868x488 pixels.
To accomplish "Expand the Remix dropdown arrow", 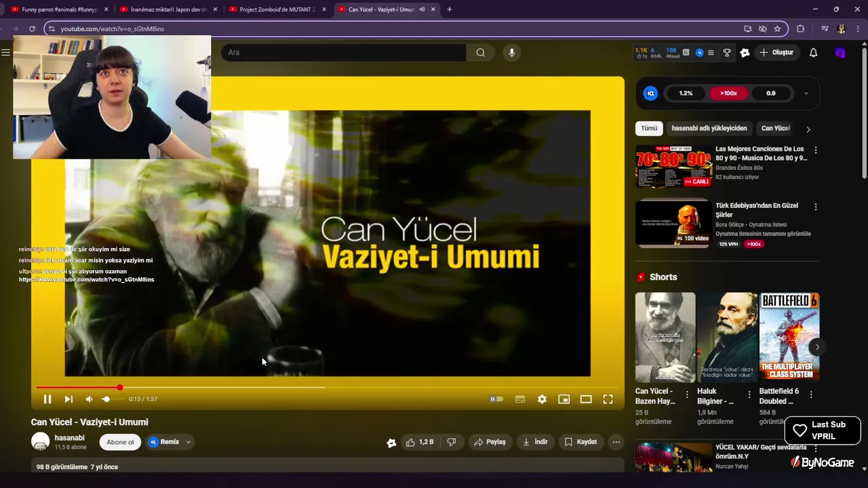I will click(x=189, y=442).
